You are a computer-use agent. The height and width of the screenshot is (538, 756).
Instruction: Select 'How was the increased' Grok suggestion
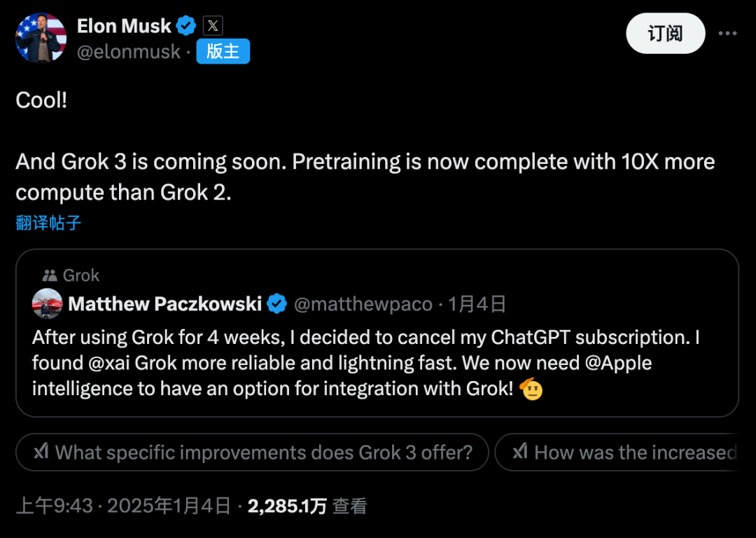tap(617, 452)
